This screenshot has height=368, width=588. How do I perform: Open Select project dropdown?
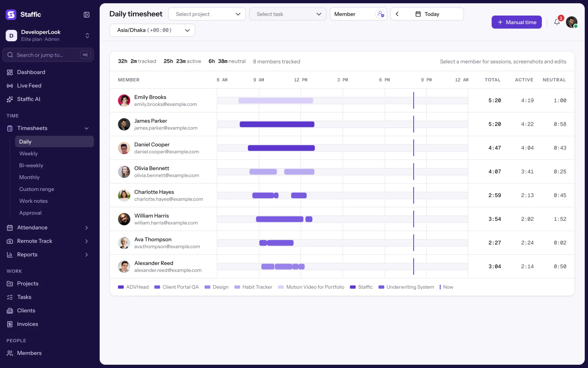207,14
